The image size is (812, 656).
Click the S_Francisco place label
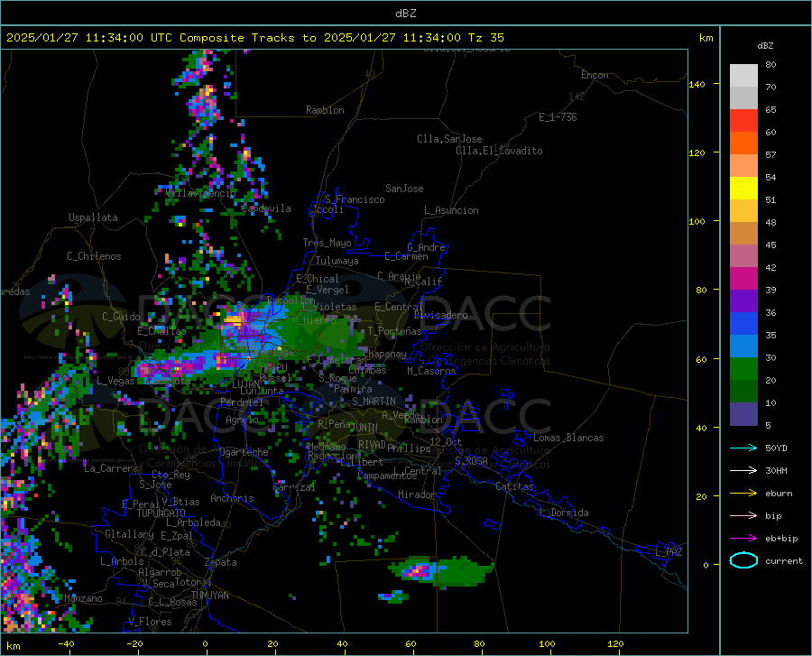355,199
